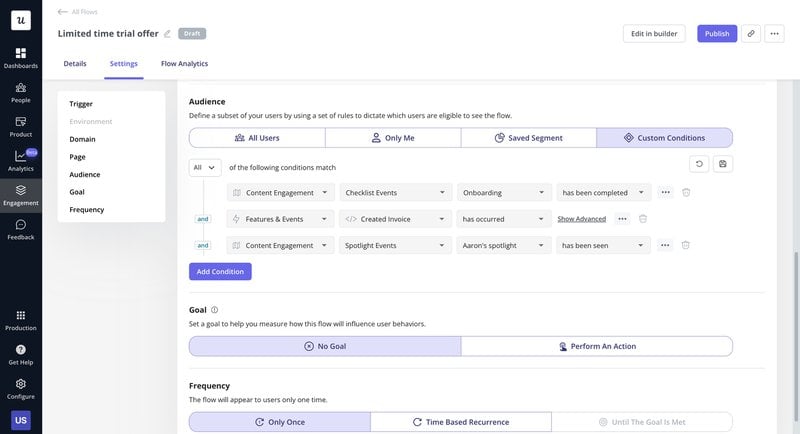Click the Add Condition button
Viewport: 800px width, 434px height.
[x=220, y=272]
